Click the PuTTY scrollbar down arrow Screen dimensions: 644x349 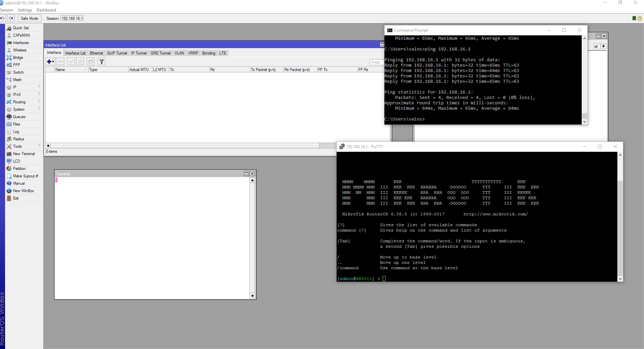(620, 279)
